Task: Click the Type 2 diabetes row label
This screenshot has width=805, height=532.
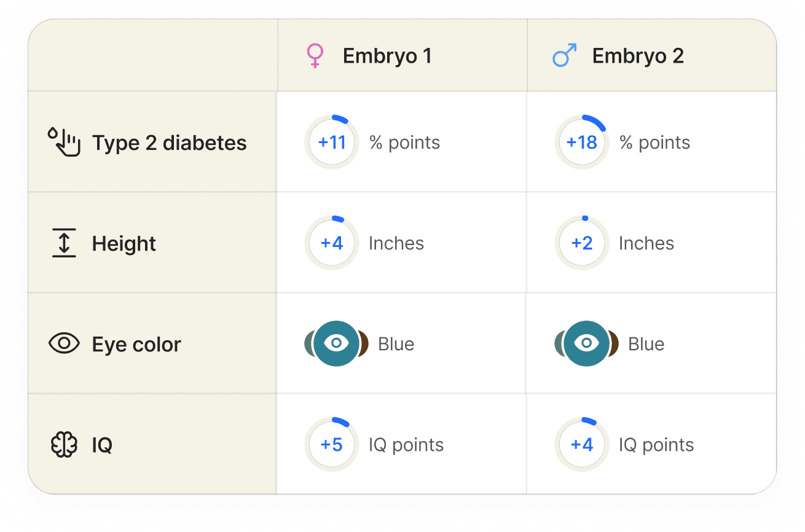Action: [169, 143]
